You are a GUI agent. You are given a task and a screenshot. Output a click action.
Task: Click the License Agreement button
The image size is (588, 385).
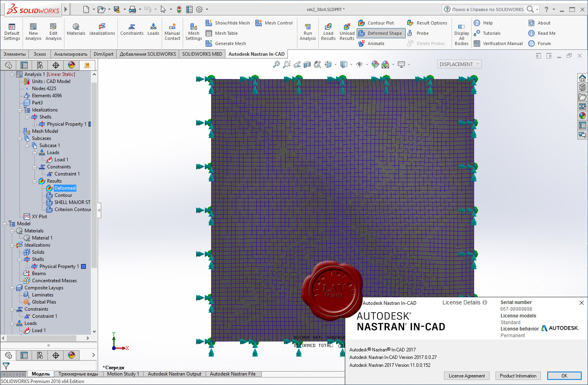[467, 376]
